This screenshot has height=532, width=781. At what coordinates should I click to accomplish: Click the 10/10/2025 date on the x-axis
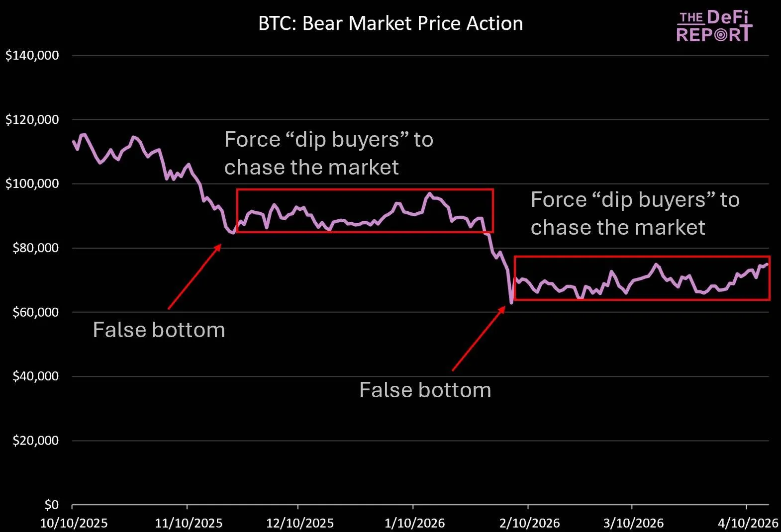point(74,523)
